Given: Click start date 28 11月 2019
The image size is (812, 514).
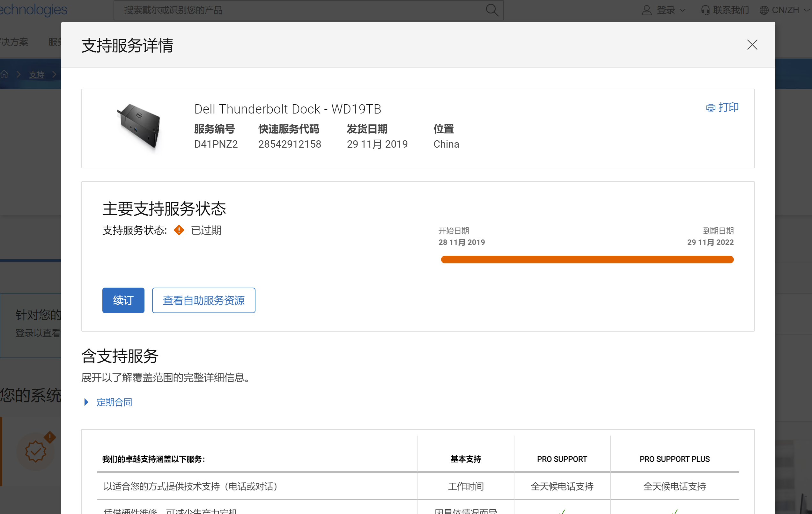Looking at the screenshot, I should pos(461,242).
